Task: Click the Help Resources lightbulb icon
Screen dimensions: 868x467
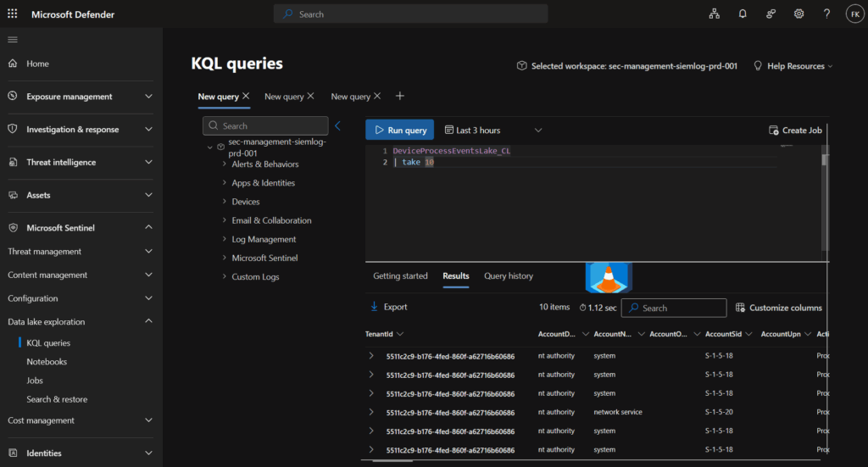Action: click(758, 65)
